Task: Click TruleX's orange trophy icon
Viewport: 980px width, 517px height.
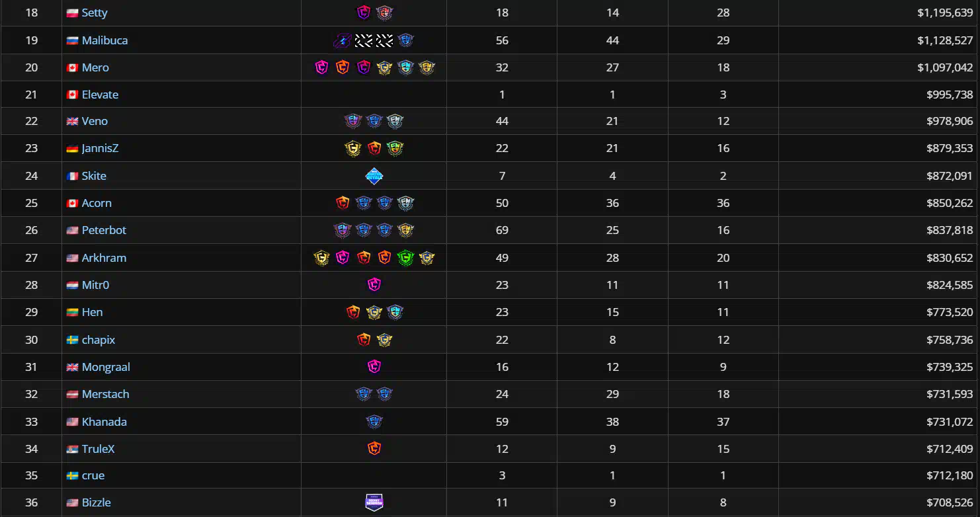Action: (x=374, y=449)
